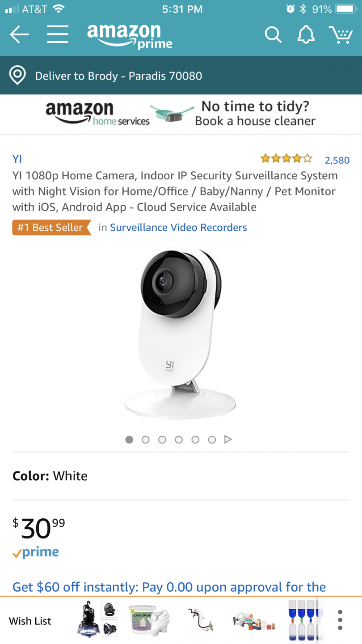Open the YI brand link

[17, 159]
